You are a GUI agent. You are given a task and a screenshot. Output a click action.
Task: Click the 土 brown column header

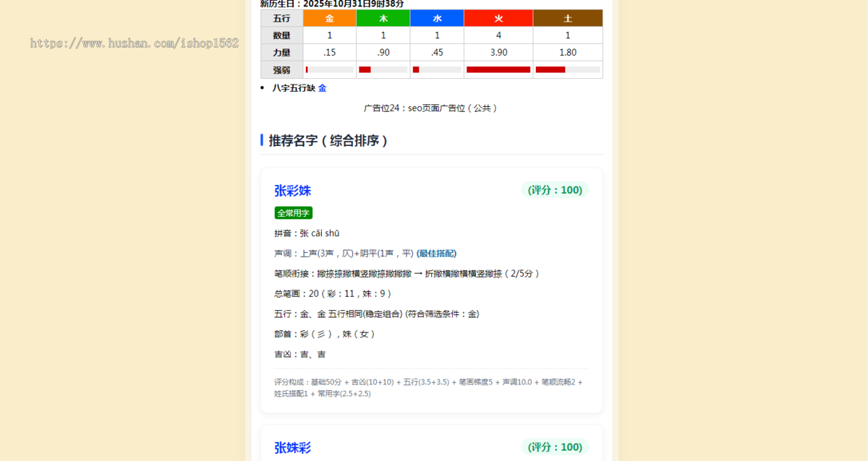(x=568, y=18)
